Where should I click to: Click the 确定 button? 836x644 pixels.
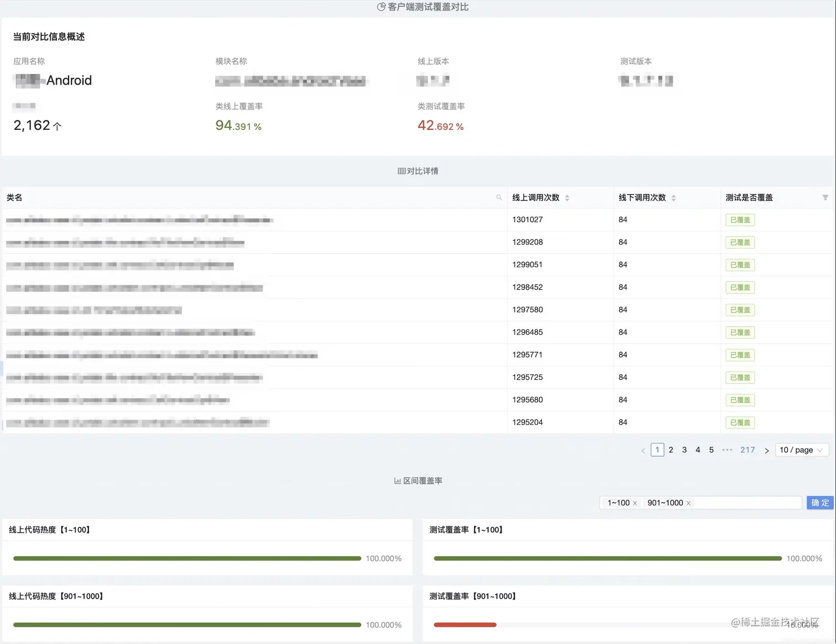coord(820,502)
